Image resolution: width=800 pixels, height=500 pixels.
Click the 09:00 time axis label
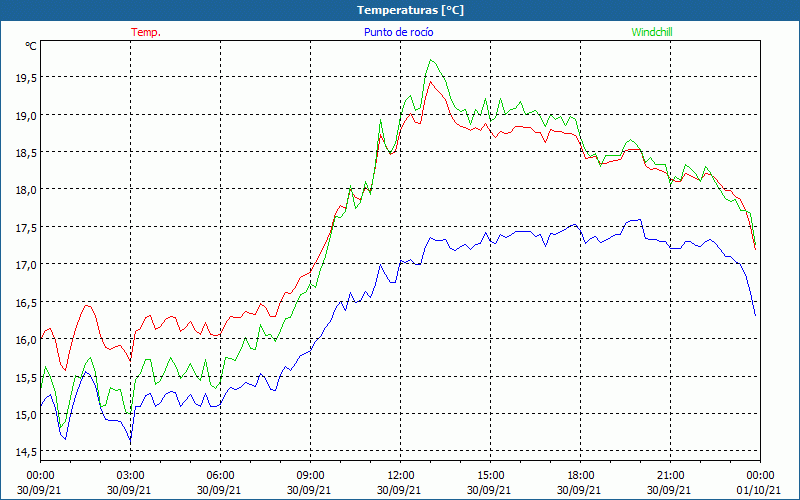tap(311, 476)
